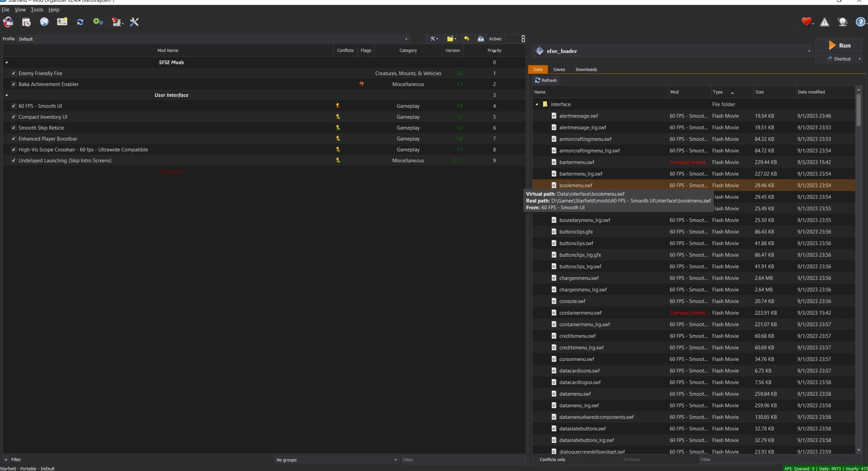Open Settings via wrench and screwdriver icon
The image size is (868, 471).
(x=134, y=22)
